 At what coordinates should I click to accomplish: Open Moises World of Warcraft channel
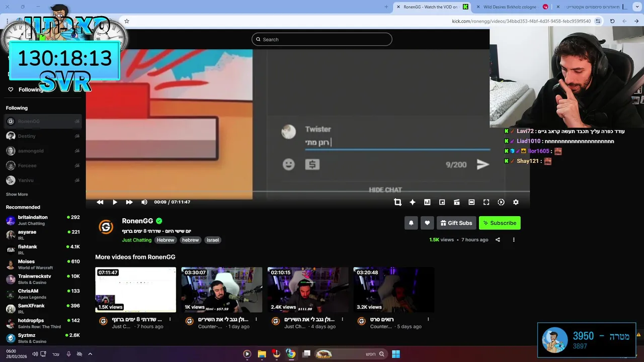[43, 264]
